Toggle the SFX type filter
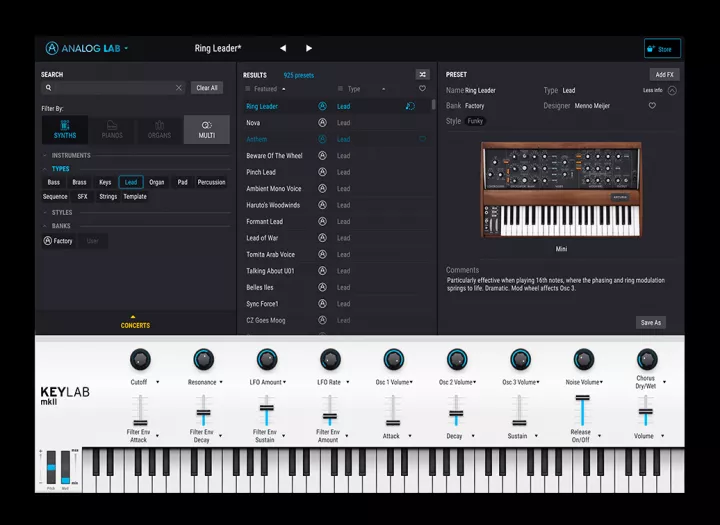The width and height of the screenshot is (720, 525). [82, 196]
